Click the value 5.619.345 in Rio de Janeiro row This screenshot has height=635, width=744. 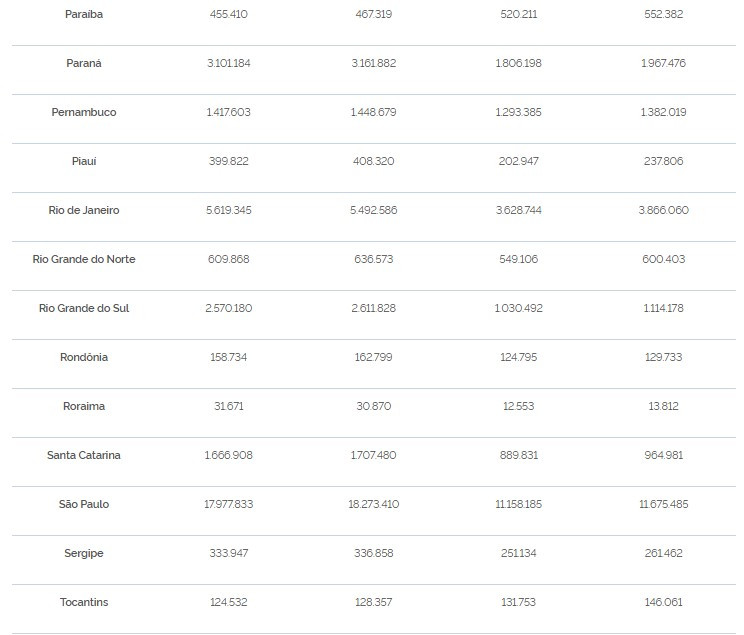point(229,210)
